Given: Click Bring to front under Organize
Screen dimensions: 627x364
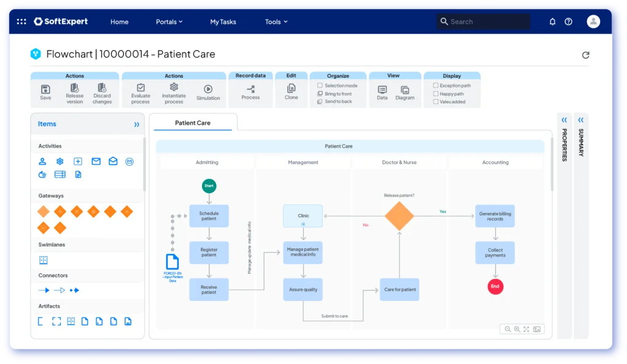Looking at the screenshot, I should point(328,94).
